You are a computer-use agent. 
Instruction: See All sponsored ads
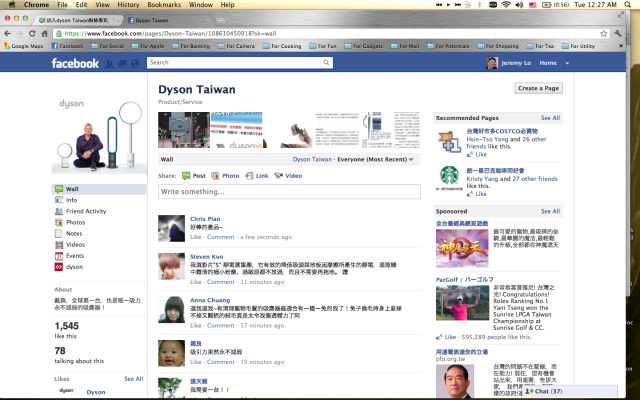click(x=550, y=211)
